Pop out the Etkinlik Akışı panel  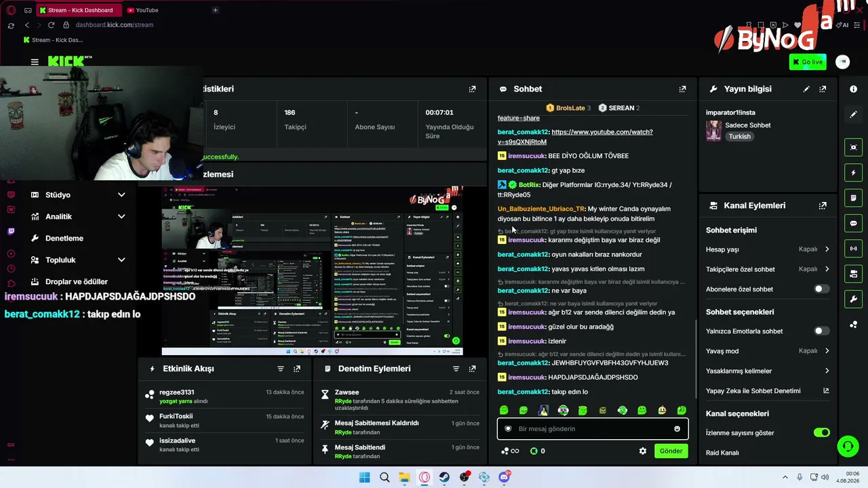coord(296,369)
